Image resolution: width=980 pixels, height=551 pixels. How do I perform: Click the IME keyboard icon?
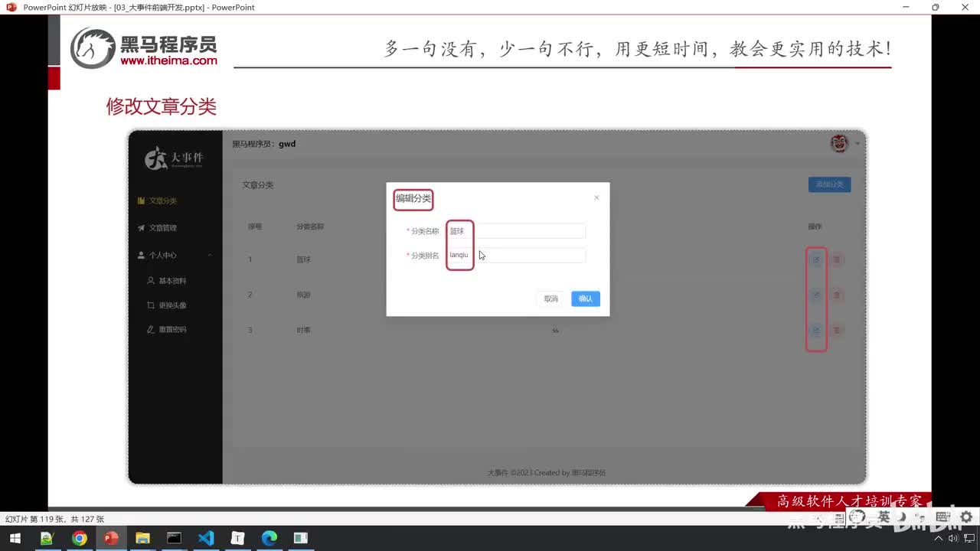tap(942, 518)
